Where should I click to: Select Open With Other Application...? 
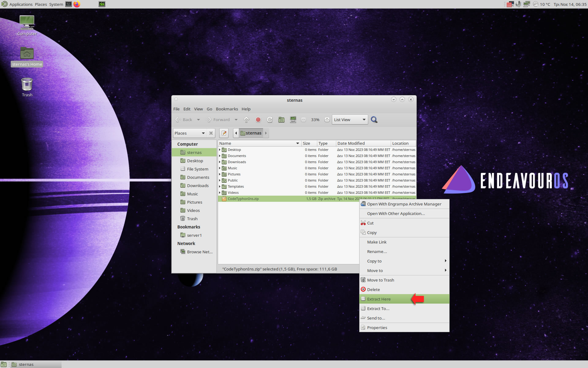[x=404, y=213]
